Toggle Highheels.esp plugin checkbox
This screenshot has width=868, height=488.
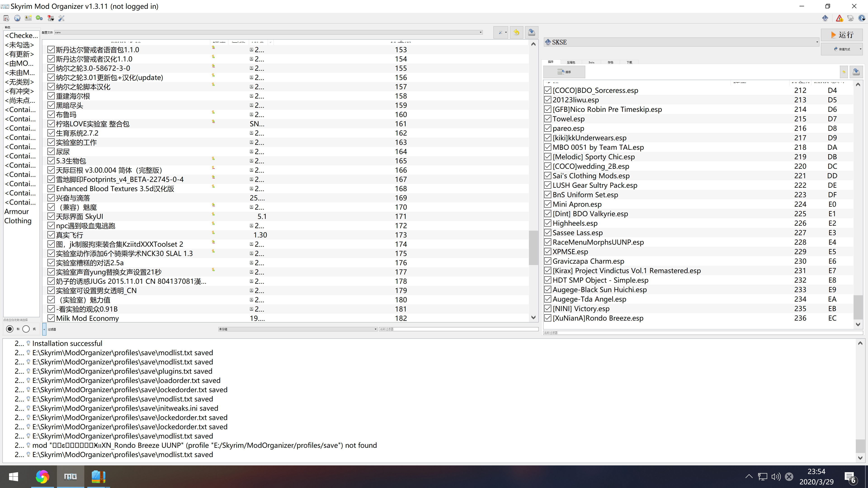[x=547, y=223]
